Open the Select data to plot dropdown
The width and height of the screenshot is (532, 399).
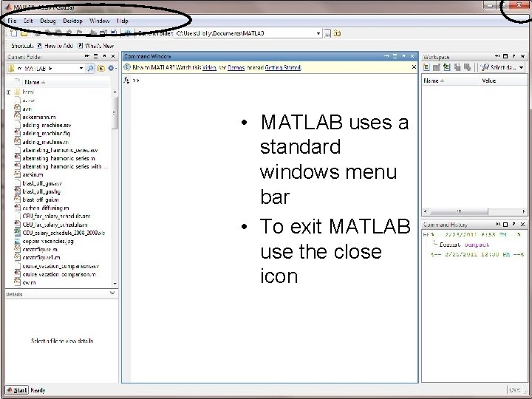521,67
